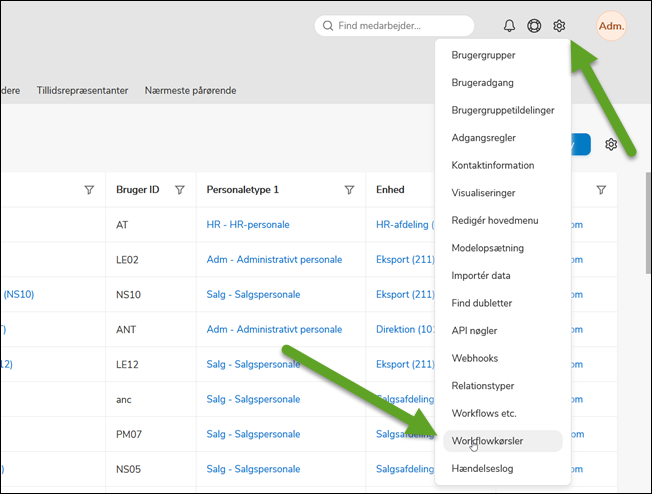Open Webhooks from settings list

click(x=474, y=358)
